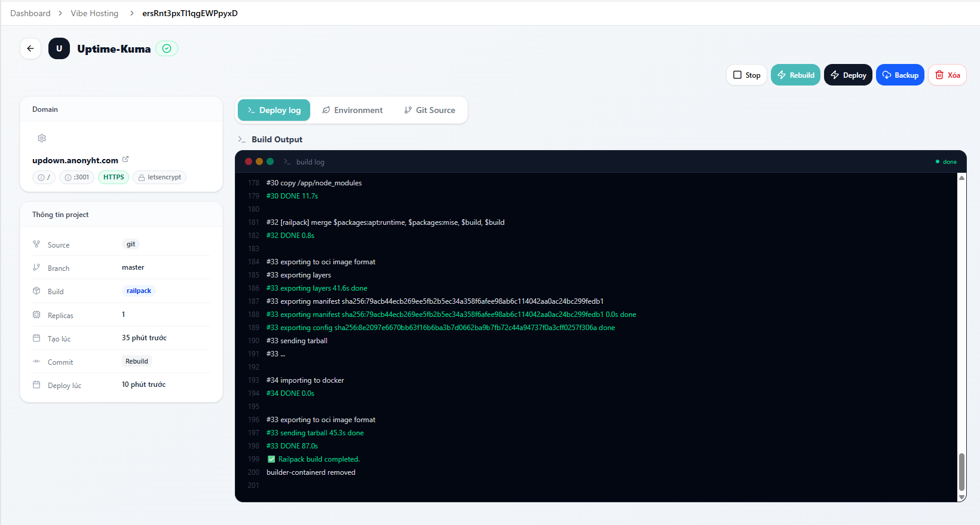Open Vibe Hosting breadcrumb
This screenshot has height=525, width=980.
click(94, 13)
